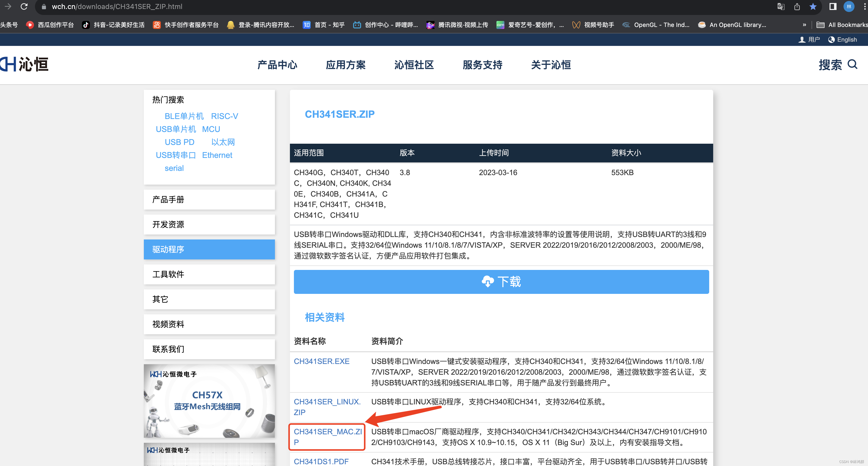This screenshot has height=466, width=868.
Task: Open the OpenGL - The Ind... bookmark
Action: [656, 25]
